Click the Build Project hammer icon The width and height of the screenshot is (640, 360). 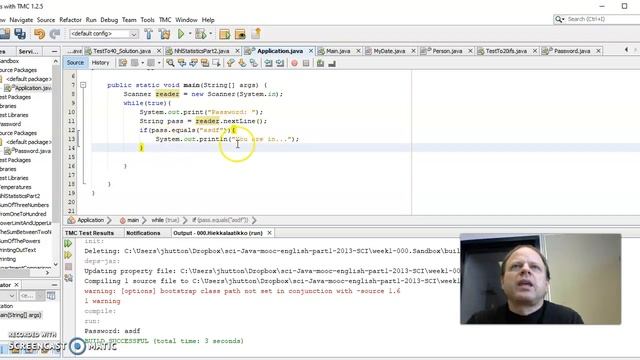pyautogui.click(x=149, y=34)
